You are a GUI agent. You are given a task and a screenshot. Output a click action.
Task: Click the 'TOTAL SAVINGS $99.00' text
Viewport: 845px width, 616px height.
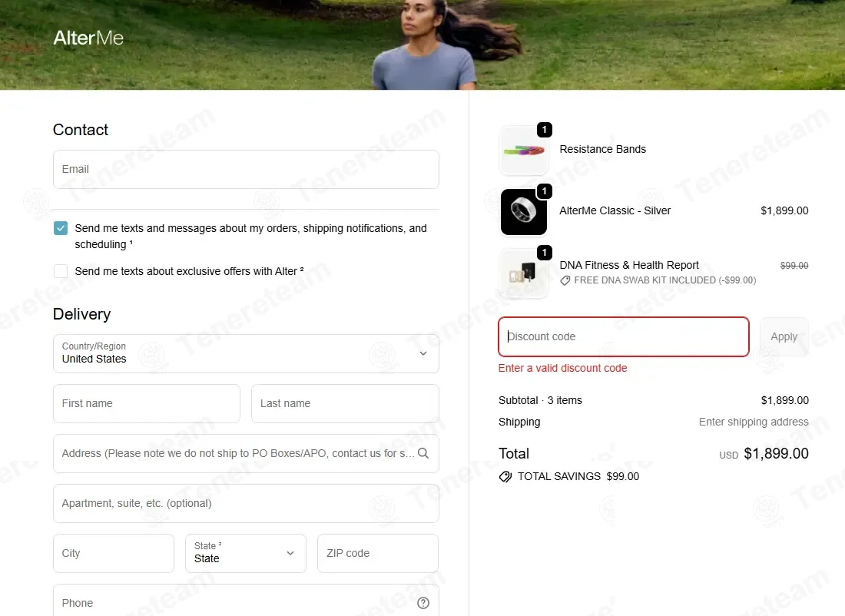(x=578, y=476)
